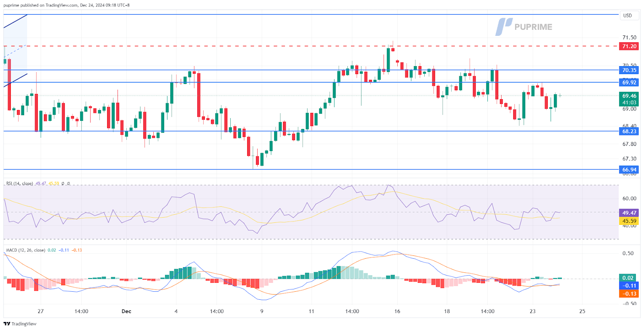This screenshot has width=644, height=330.
Task: Click the 14:00 label between 11 and 16
Action: click(352, 311)
